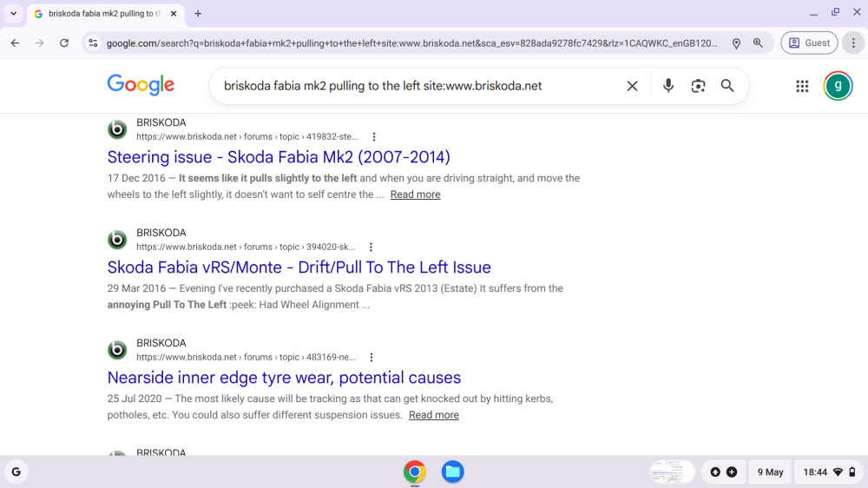This screenshot has height=488, width=868.
Task: Search by image with Google Lens
Action: coord(698,86)
